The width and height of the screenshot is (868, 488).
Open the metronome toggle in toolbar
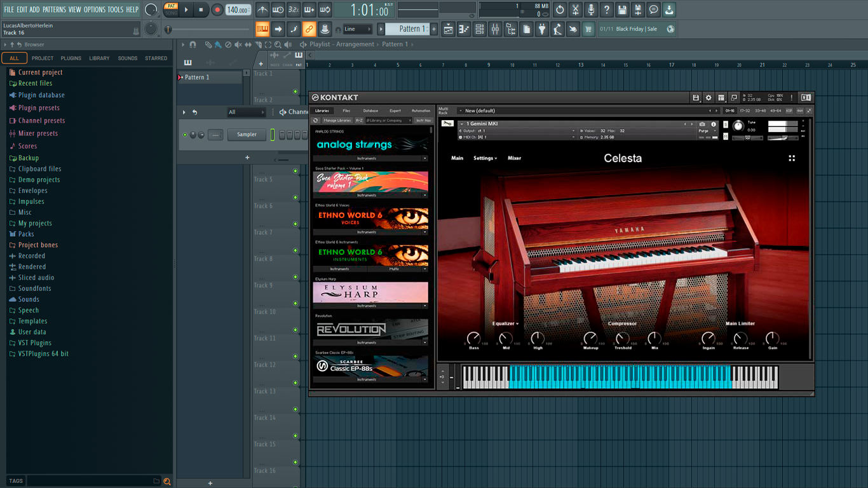(262, 10)
